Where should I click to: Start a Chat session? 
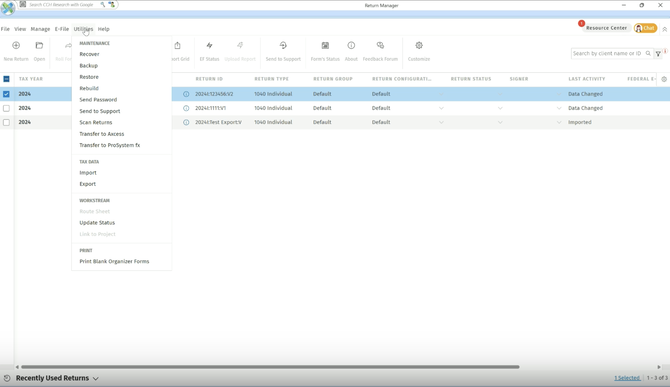click(x=645, y=28)
